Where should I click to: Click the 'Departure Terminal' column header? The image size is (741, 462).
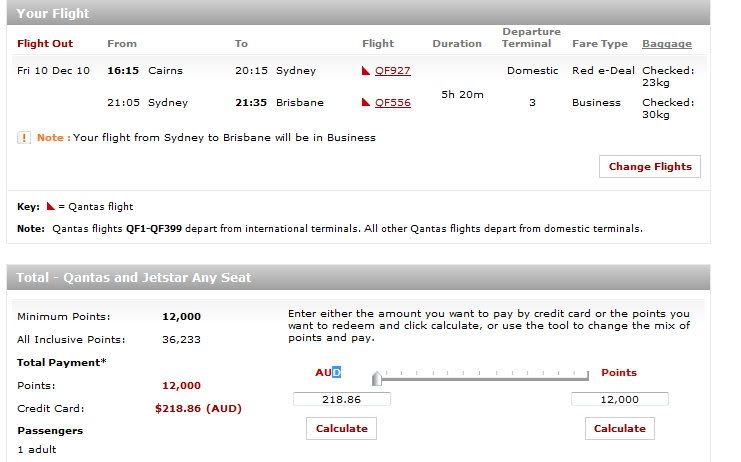pyautogui.click(x=531, y=37)
